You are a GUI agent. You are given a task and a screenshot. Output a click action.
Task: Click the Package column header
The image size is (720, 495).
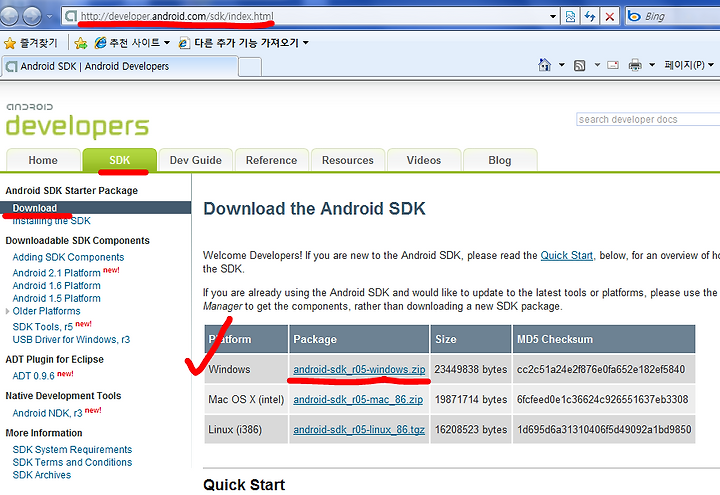pyautogui.click(x=359, y=339)
